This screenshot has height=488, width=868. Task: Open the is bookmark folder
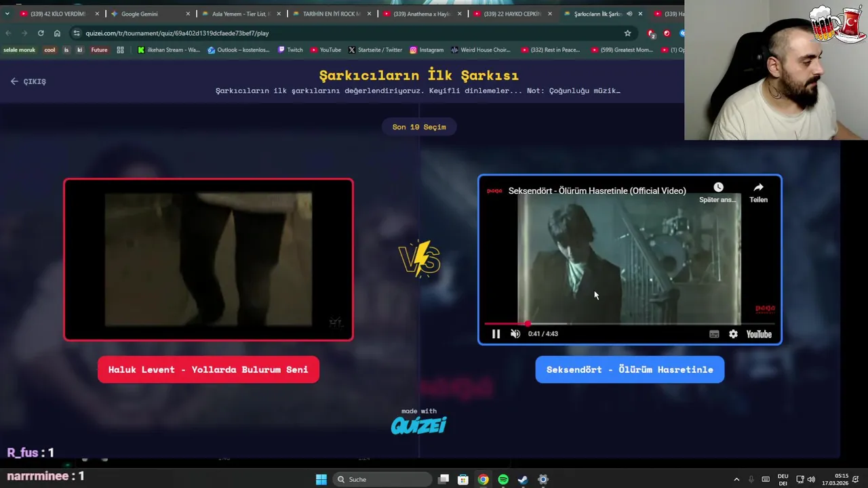(66, 49)
